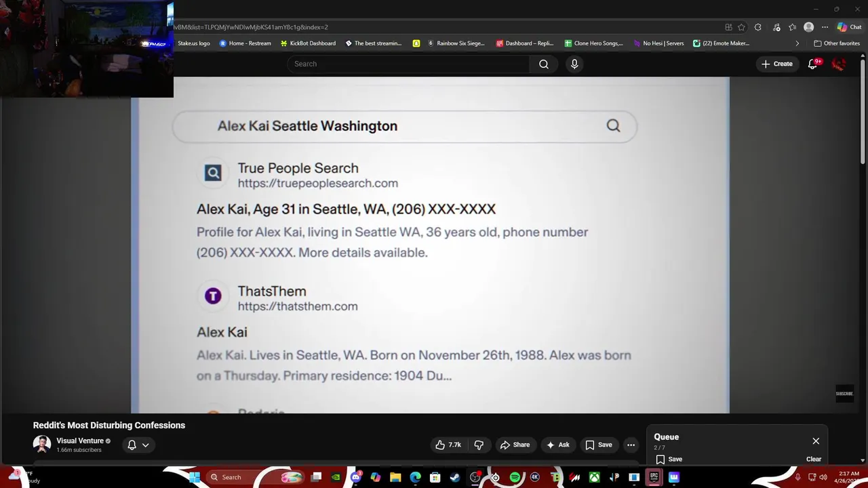Click the Windows taskbar Search box
868x488 pixels.
pos(254,477)
